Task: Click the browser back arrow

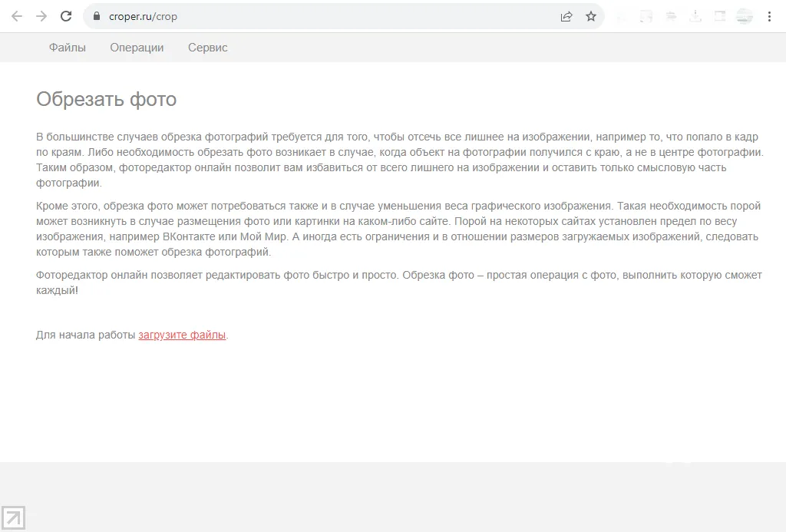Action: pos(17,16)
